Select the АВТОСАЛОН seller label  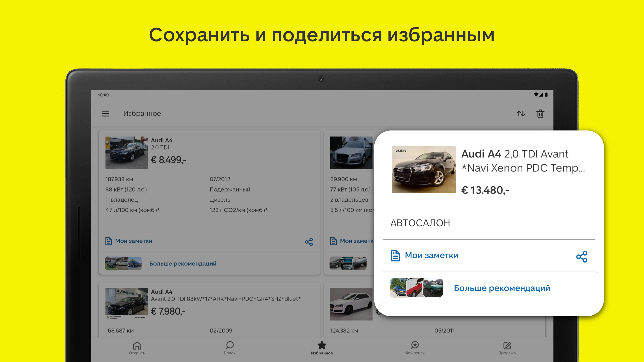point(420,223)
